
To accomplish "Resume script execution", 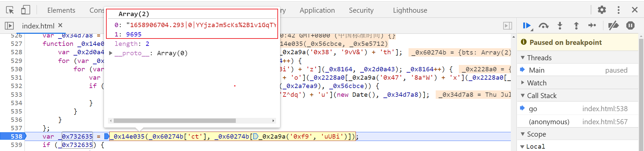I will [527, 26].
